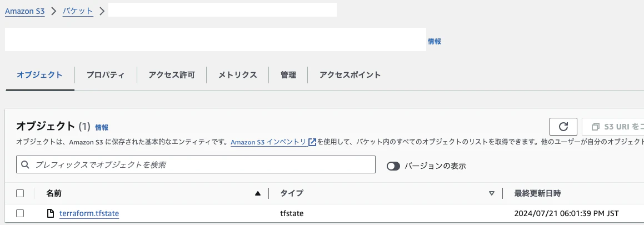Open the オブジェクト tab
This screenshot has height=225, width=644.
coord(40,75)
